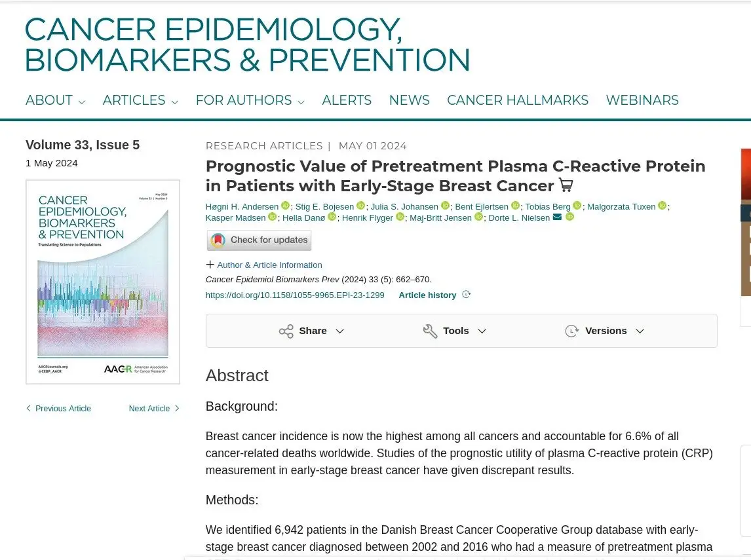Click ORCID icon after Malgorzata Tuxen
Image resolution: width=751 pixels, height=560 pixels.
662,206
